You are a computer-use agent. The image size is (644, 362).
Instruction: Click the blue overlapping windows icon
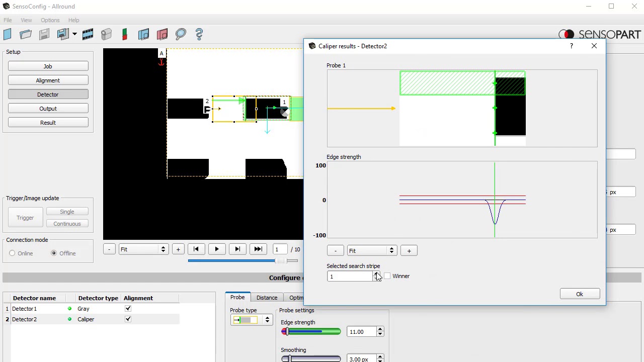click(x=143, y=34)
